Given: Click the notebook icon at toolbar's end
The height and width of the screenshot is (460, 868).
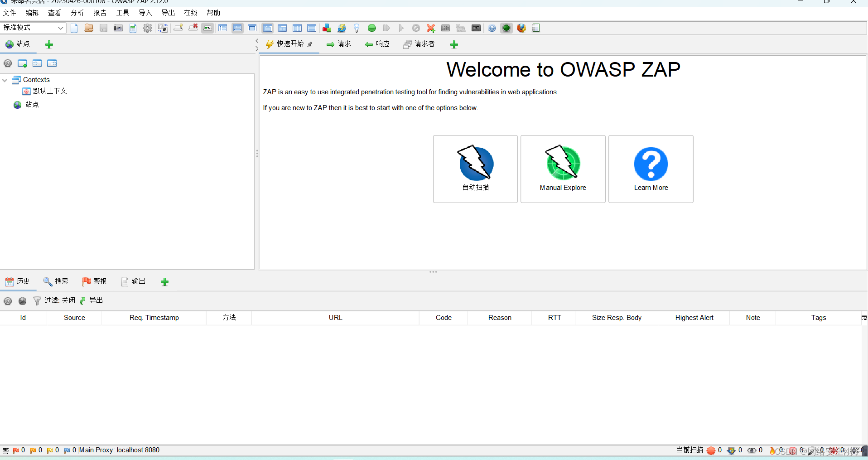Looking at the screenshot, I should pyautogui.click(x=536, y=28).
